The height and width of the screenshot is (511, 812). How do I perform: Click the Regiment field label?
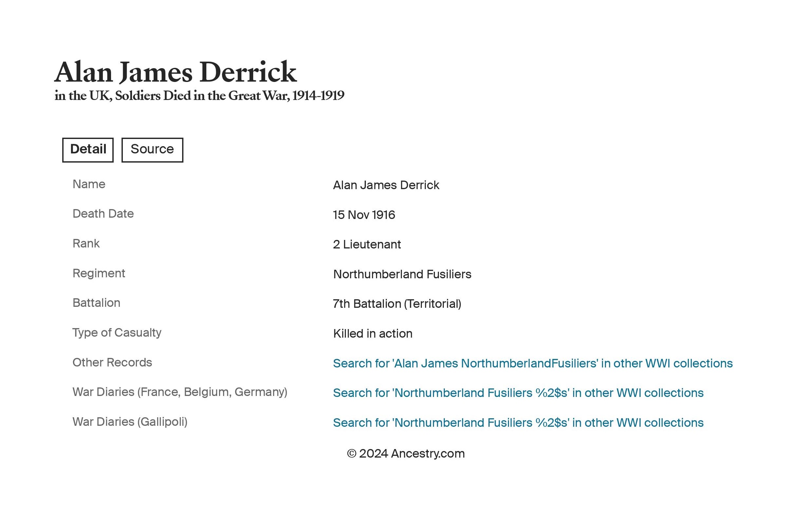[x=99, y=273]
